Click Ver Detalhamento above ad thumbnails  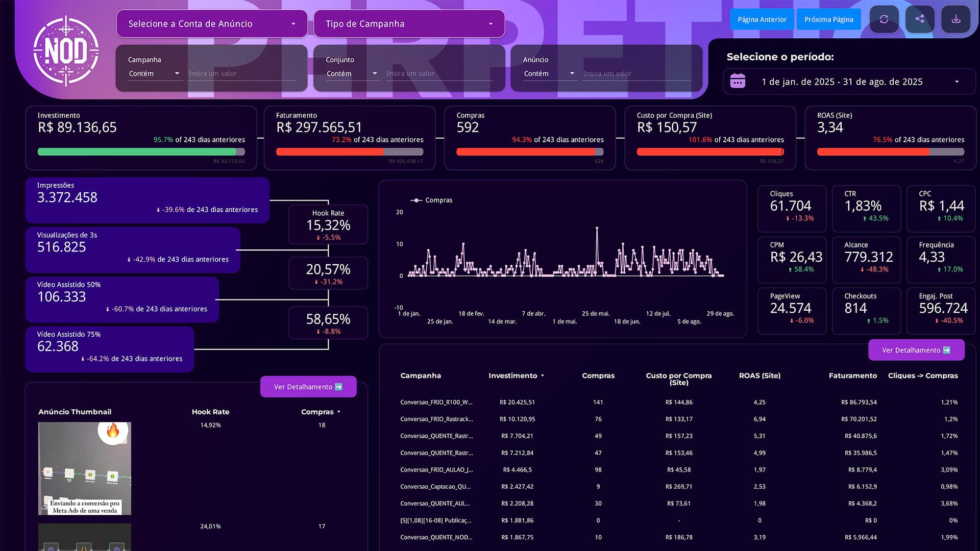(x=308, y=387)
